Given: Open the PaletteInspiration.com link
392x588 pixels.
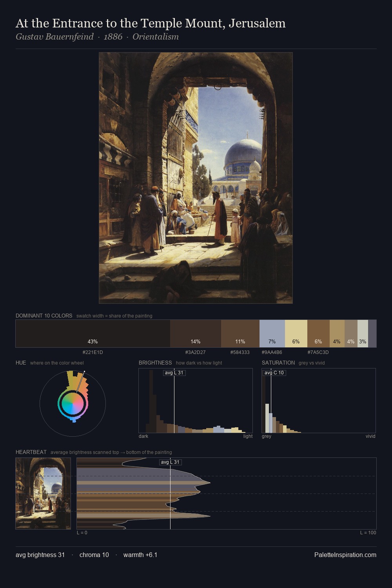Looking at the screenshot, I should coord(345,555).
